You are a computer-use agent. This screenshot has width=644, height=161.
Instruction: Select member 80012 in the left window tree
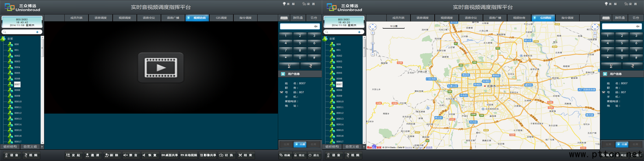tap(18, 113)
